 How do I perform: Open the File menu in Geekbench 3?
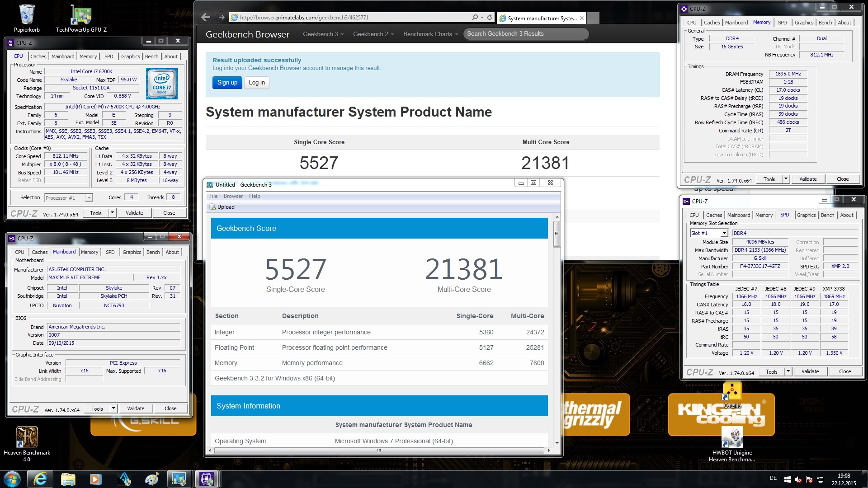click(x=213, y=196)
